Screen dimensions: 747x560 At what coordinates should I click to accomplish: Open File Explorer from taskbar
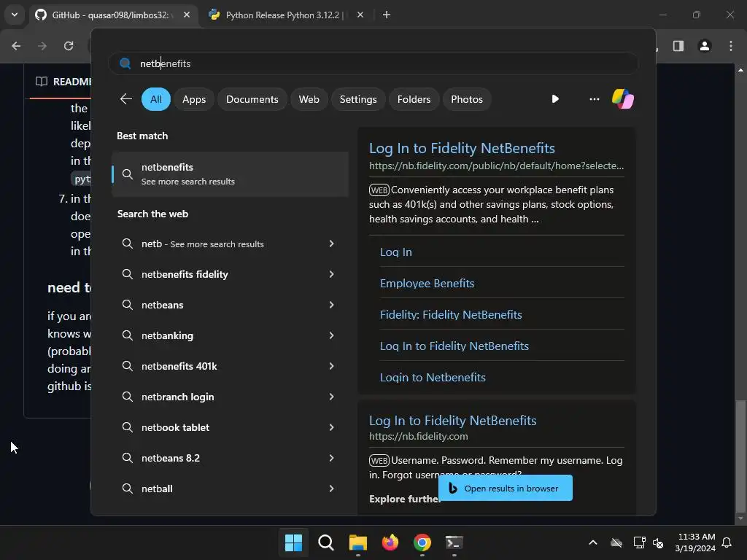click(x=357, y=542)
